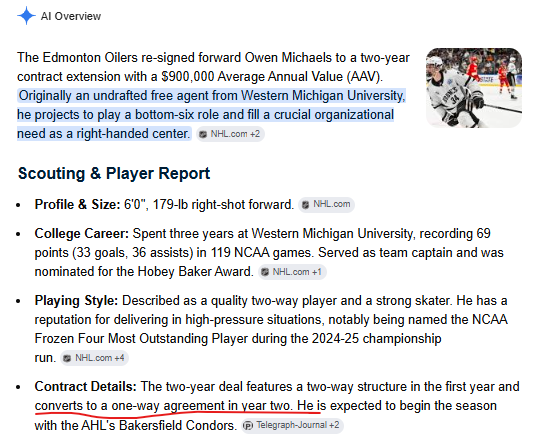Image resolution: width=540 pixels, height=446 pixels.
Task: Click the NHL shield icon in NHL.com +4 chip
Action: (68, 358)
